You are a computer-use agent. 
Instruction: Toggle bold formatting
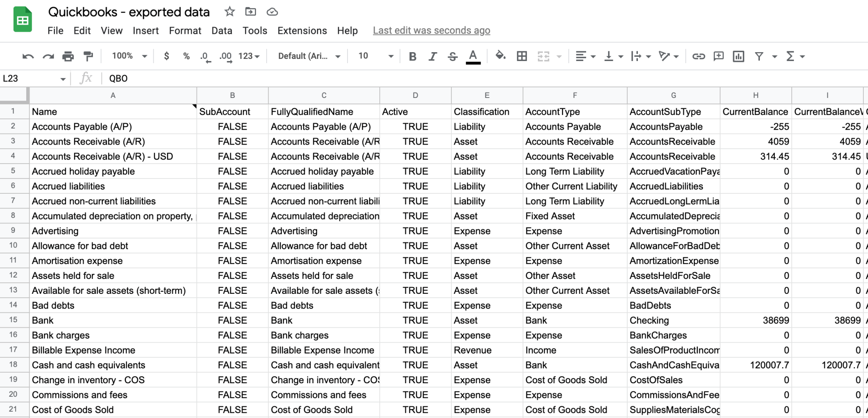[x=412, y=56]
